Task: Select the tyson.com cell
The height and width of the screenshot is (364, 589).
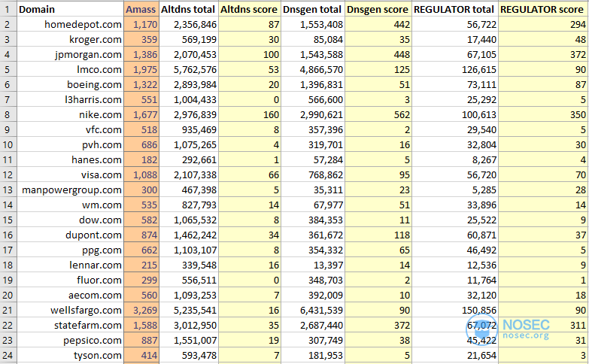Action: [x=70, y=355]
